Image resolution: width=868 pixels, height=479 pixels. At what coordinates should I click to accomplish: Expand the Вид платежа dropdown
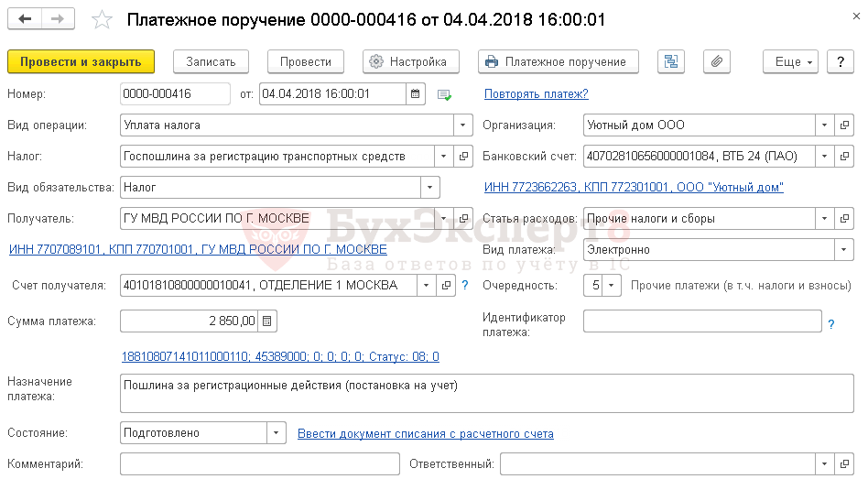[843, 250]
